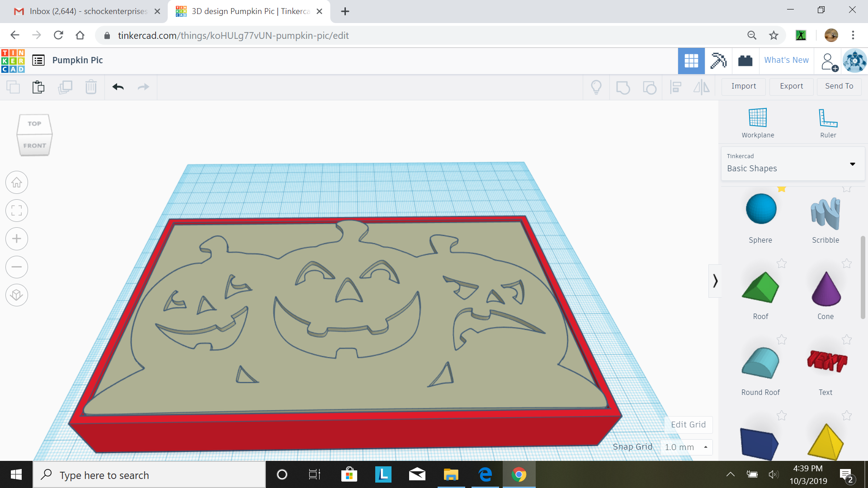Viewport: 868px width, 488px height.
Task: Collapse the shapes panel with the chevron
Action: pyautogui.click(x=715, y=281)
